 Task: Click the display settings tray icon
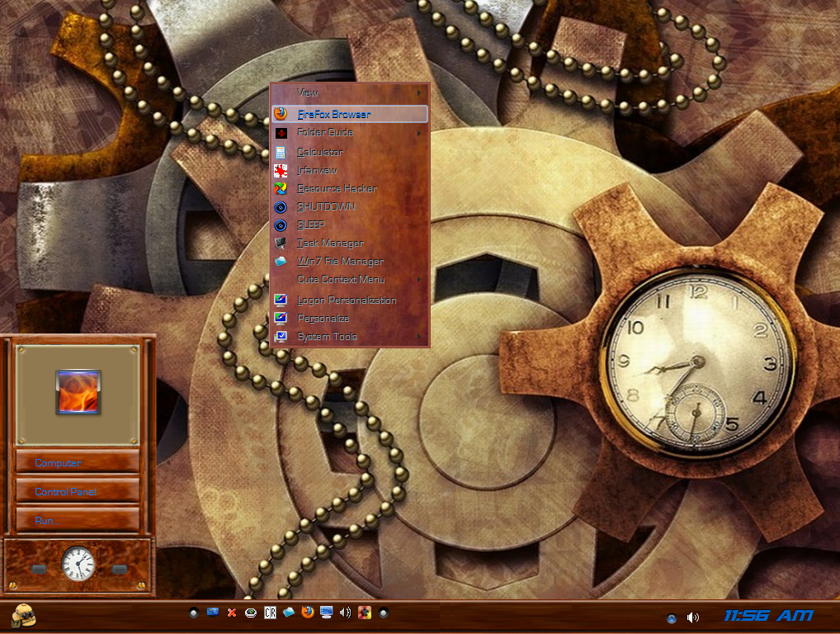click(327, 613)
